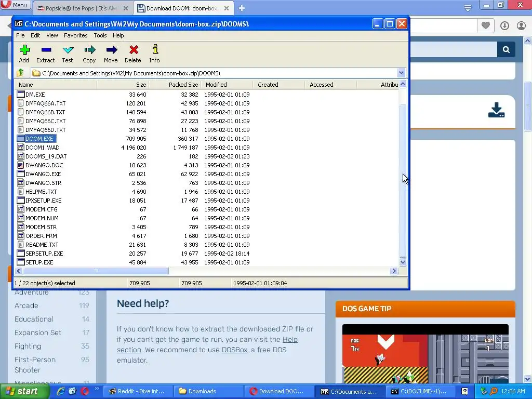
Task: Switch to Downloads folder taskbar window
Action: pyautogui.click(x=208, y=391)
